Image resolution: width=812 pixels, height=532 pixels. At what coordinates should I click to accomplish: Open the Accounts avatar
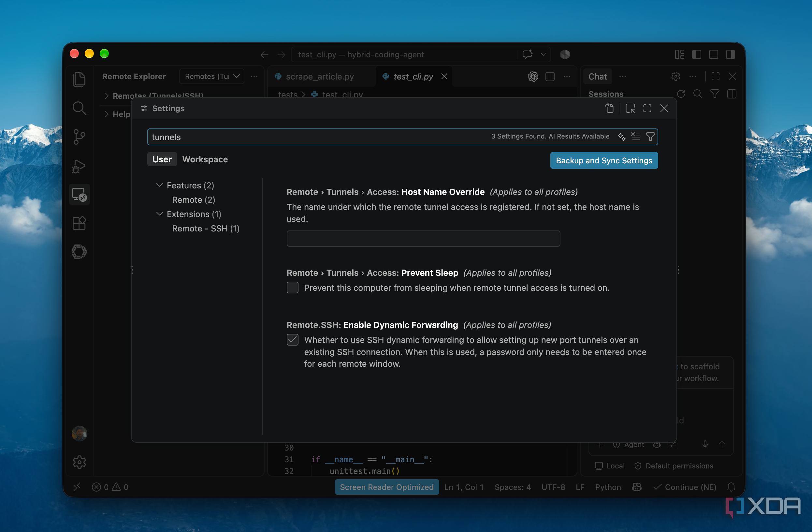pos(79,433)
